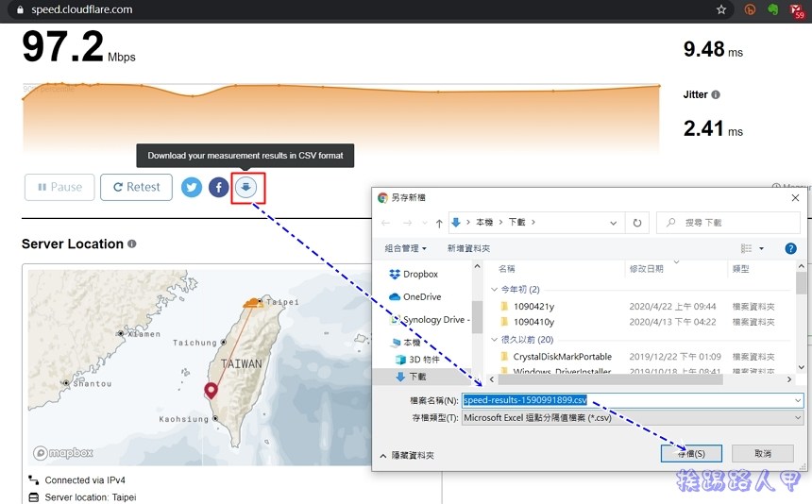Screen dimensions: 812x504
Task: Collapse the 今年初 (2) group
Action: click(494, 290)
